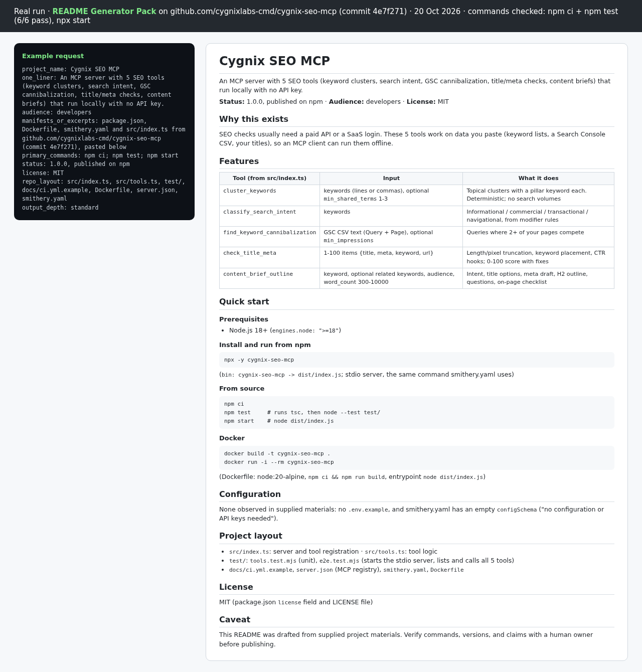Click the cluster_keywords table cell
This screenshot has height=672, width=642.
tap(269, 195)
